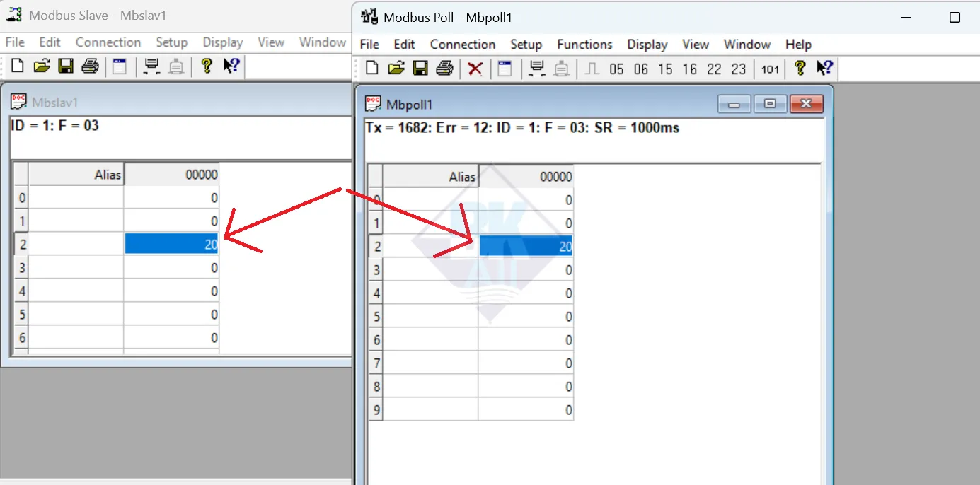Click the 22 function toolbar button

[x=714, y=69]
